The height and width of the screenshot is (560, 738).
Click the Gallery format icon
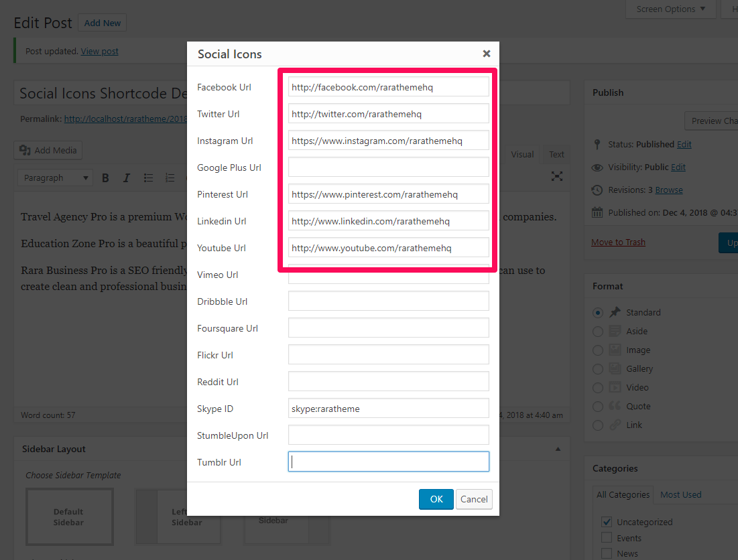coord(615,368)
